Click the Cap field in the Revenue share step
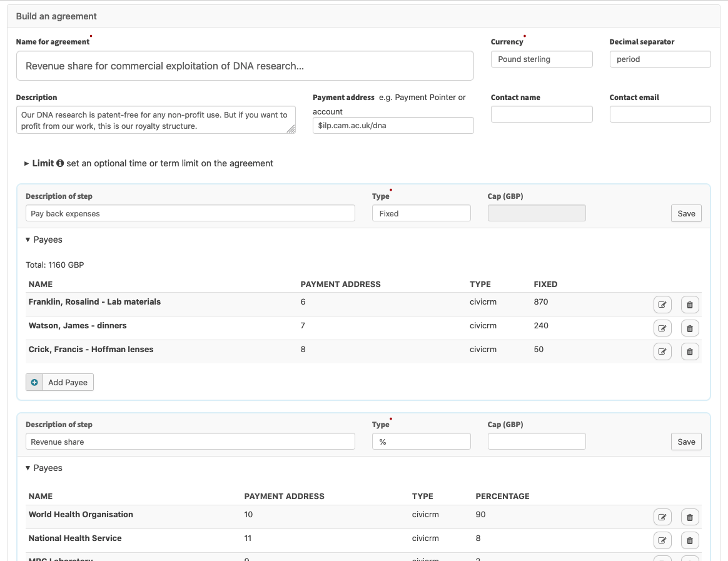Screen dimensions: 728x561 [536, 441]
